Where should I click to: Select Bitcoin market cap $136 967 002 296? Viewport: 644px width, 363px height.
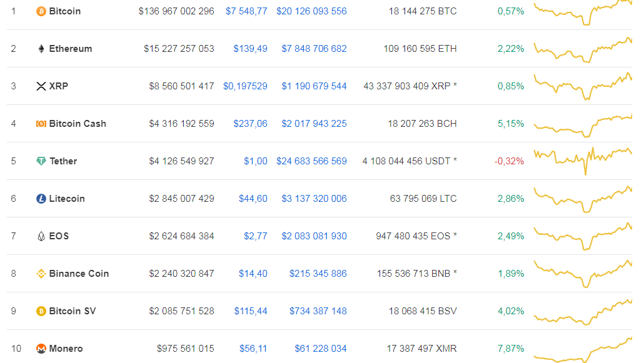point(176,11)
